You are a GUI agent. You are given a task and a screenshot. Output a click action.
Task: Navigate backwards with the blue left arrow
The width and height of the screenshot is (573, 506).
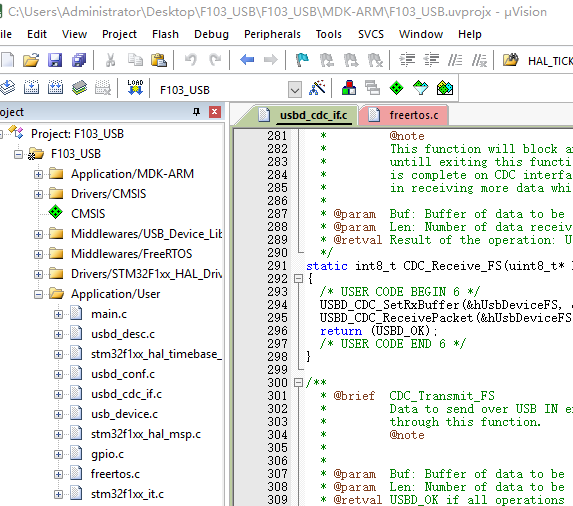coord(247,60)
